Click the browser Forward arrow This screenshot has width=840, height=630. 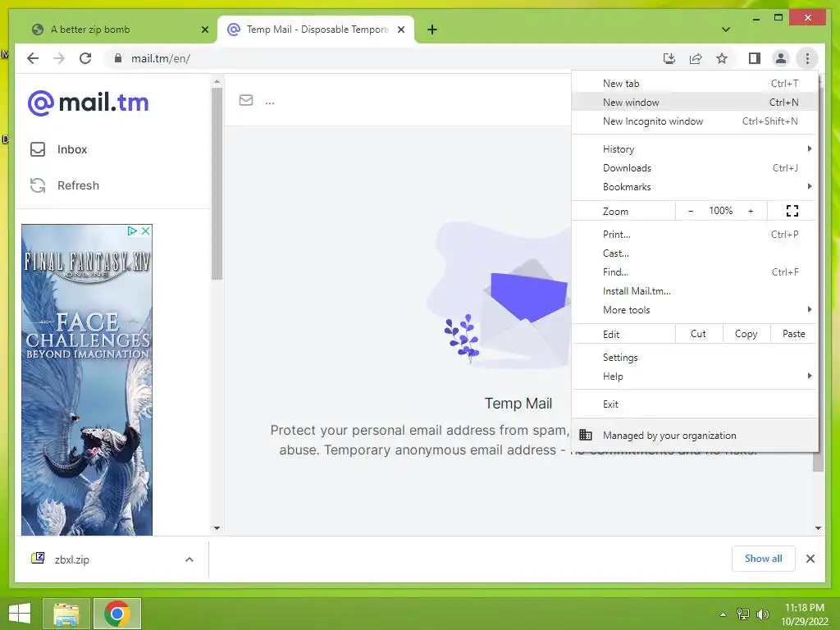pos(59,58)
